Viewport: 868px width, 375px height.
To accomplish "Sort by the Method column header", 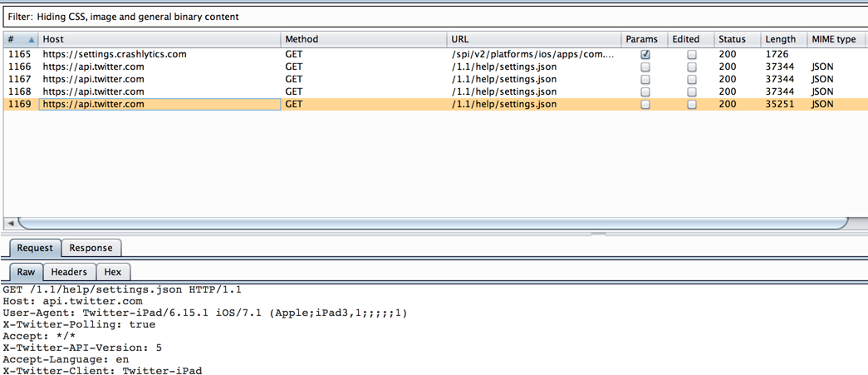I will point(364,39).
